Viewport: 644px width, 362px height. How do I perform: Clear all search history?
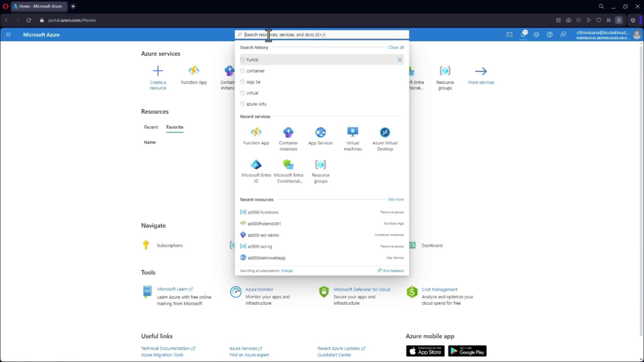pyautogui.click(x=396, y=47)
